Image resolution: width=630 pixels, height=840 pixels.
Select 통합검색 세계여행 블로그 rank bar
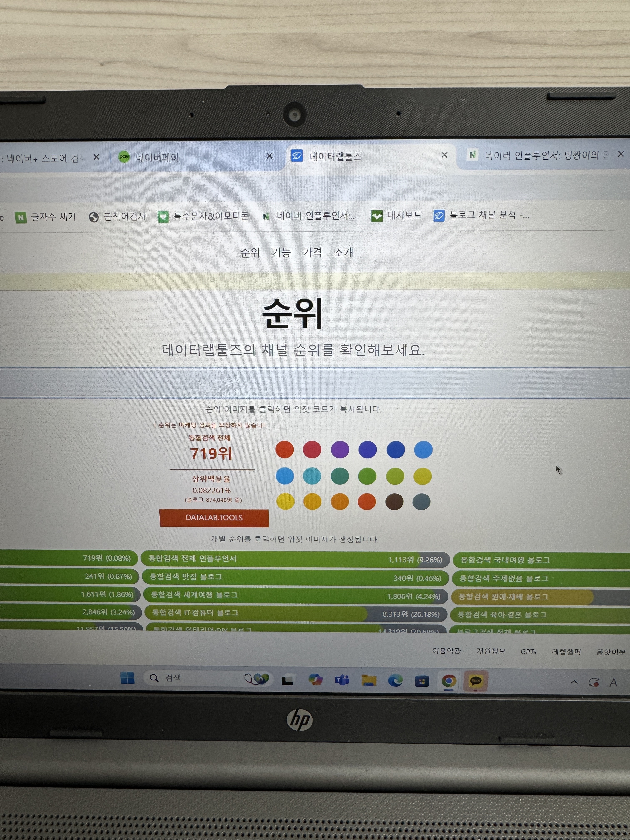pyautogui.click(x=295, y=595)
